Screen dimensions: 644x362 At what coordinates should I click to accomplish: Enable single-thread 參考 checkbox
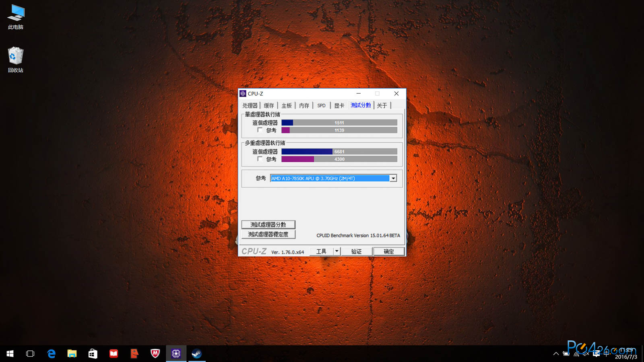(260, 130)
